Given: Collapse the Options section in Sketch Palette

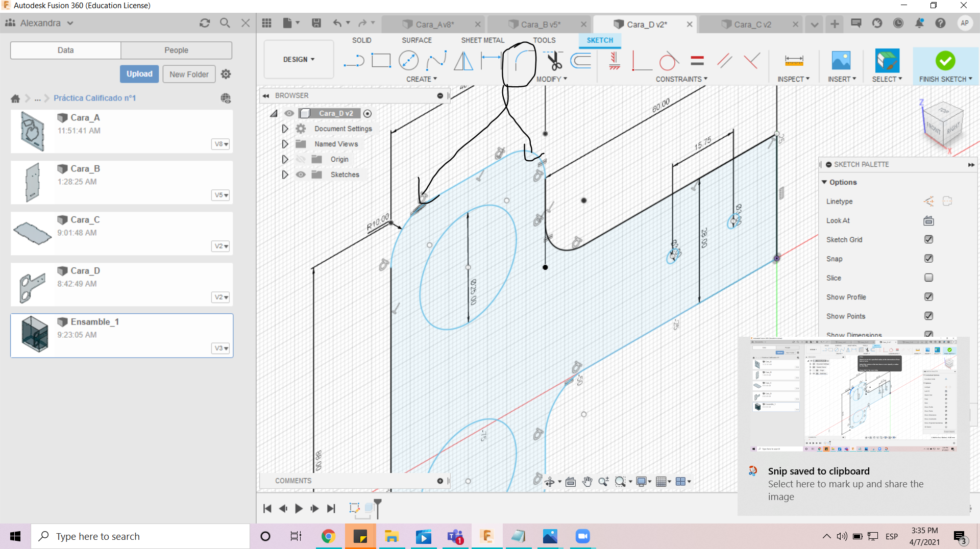Looking at the screenshot, I should coord(824,182).
